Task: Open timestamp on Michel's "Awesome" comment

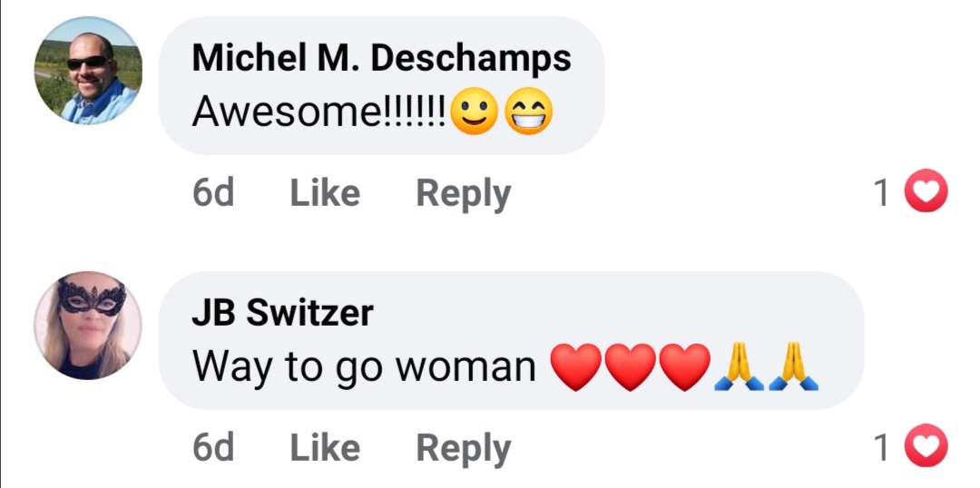Action: 213,193
